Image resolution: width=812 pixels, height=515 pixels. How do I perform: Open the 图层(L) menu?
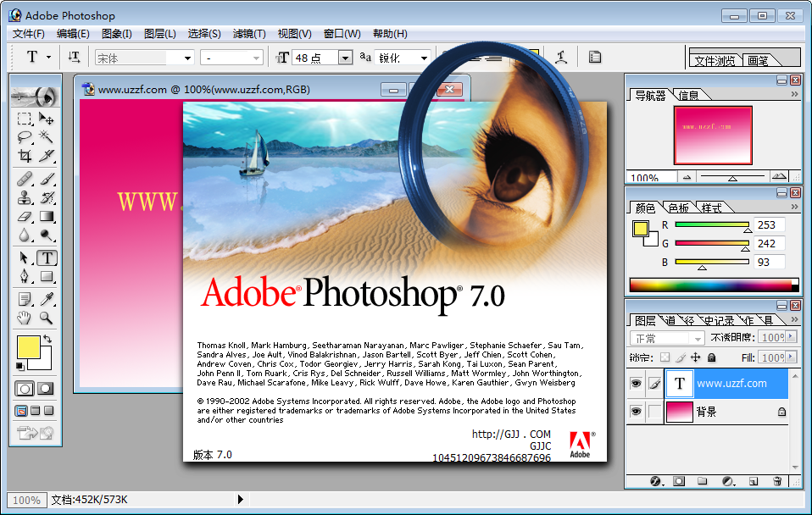[160, 34]
